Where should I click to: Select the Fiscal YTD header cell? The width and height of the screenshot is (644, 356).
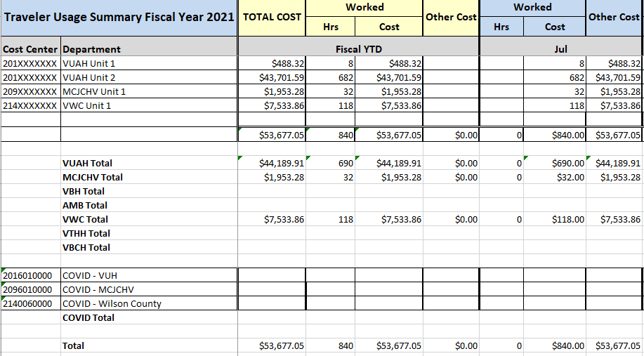(x=358, y=49)
